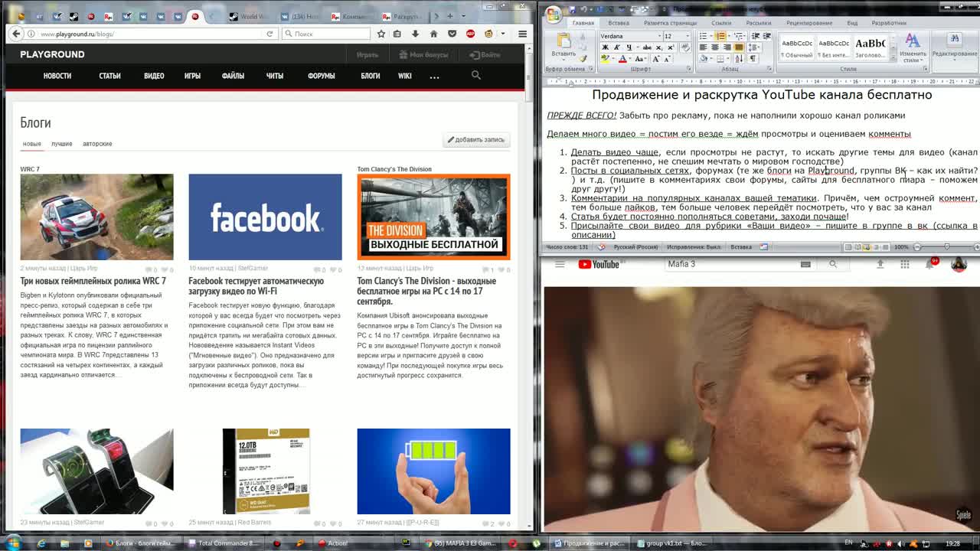Apply bold Ж formatting in Word

pyautogui.click(x=605, y=47)
